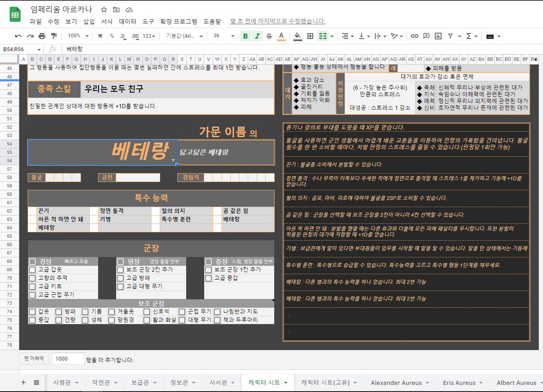
Task: Expand the font size 36 dropdown
Action: point(233,36)
